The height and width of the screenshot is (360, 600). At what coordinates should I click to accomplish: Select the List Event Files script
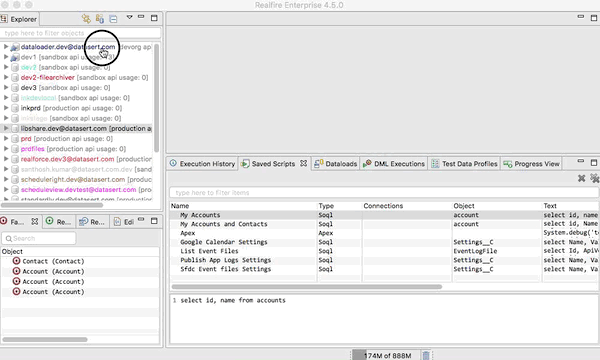209,251
